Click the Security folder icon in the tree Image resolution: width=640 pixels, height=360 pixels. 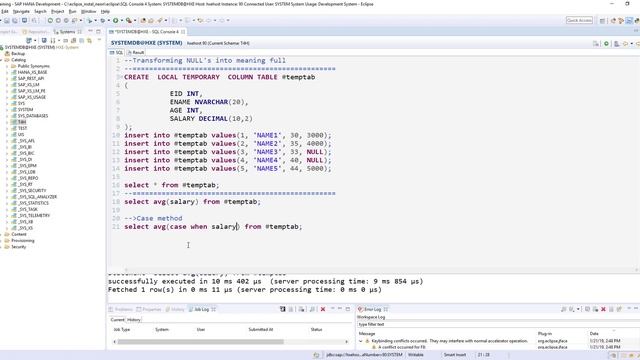[x=7, y=247]
